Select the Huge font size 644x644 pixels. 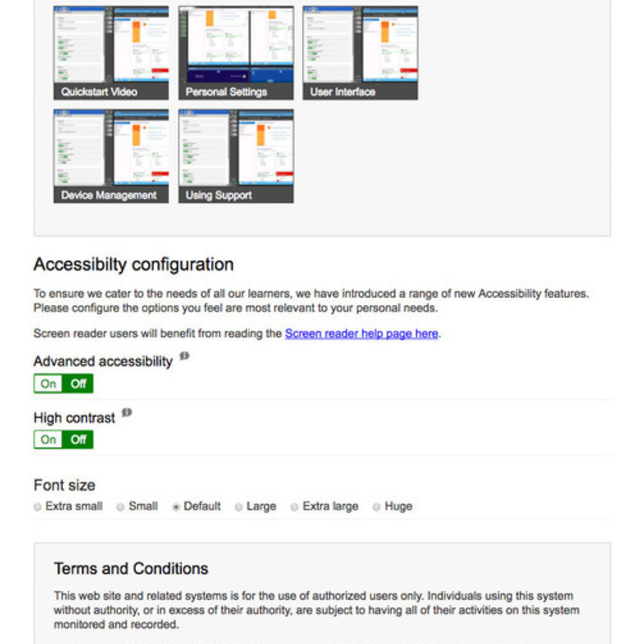click(x=376, y=506)
